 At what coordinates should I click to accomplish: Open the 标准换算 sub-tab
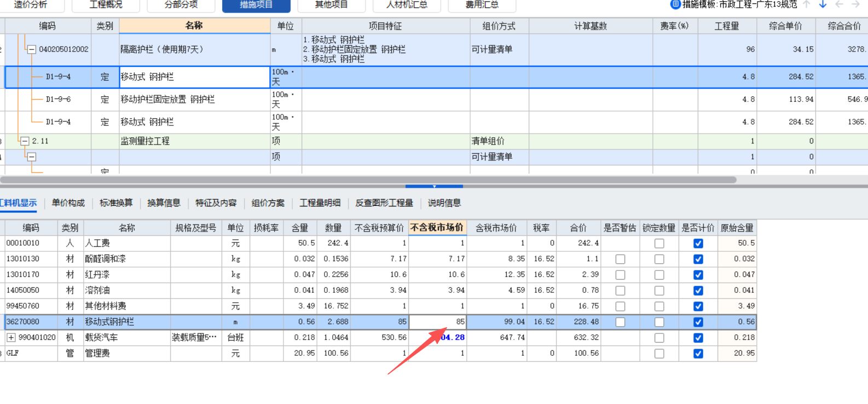tap(116, 203)
